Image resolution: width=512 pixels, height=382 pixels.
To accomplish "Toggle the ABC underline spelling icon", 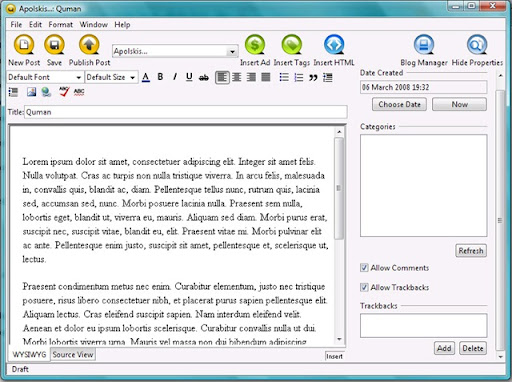I will (79, 92).
